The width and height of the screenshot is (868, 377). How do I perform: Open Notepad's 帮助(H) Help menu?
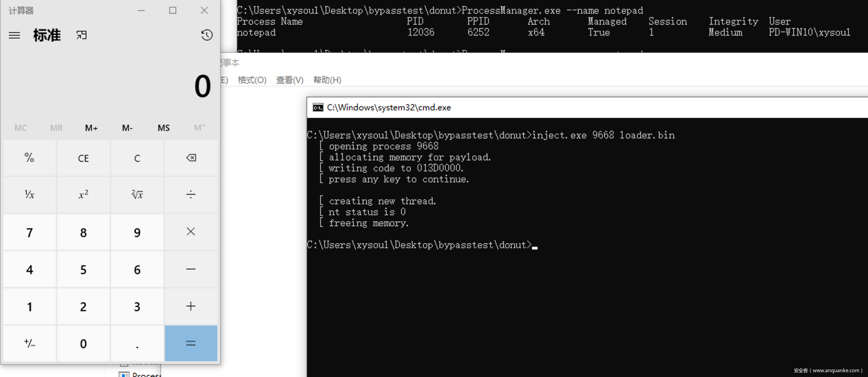pos(327,80)
